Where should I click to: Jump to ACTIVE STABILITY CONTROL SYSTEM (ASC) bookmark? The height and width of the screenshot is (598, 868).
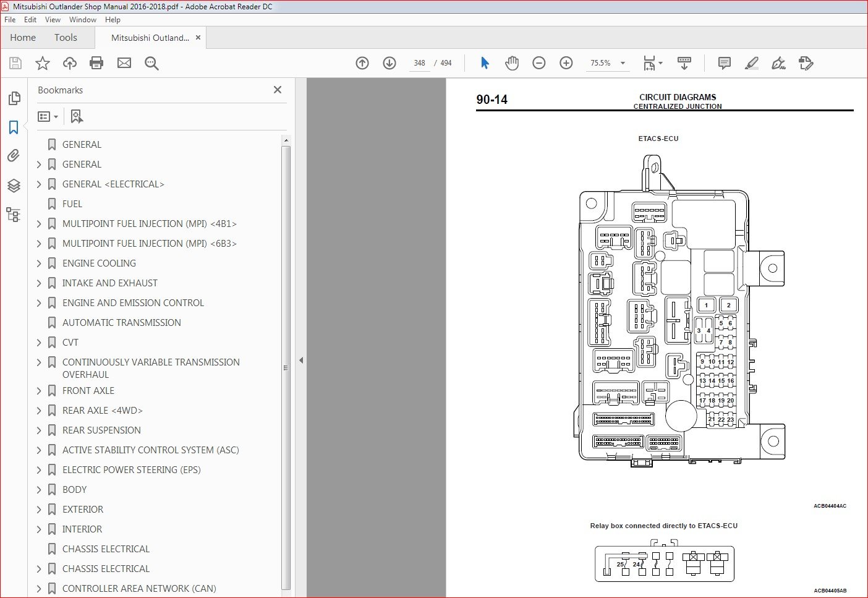pos(151,450)
